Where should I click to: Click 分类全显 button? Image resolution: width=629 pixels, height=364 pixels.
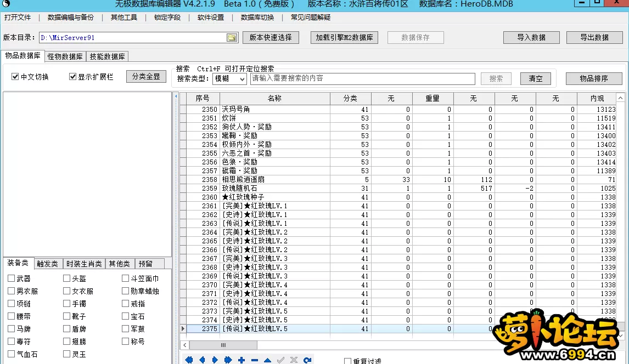[x=146, y=77]
